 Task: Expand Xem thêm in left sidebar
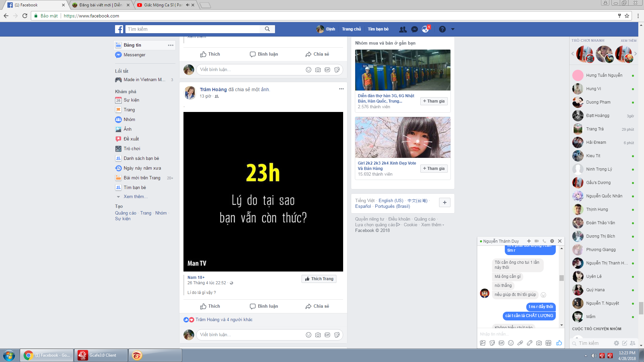point(135,197)
